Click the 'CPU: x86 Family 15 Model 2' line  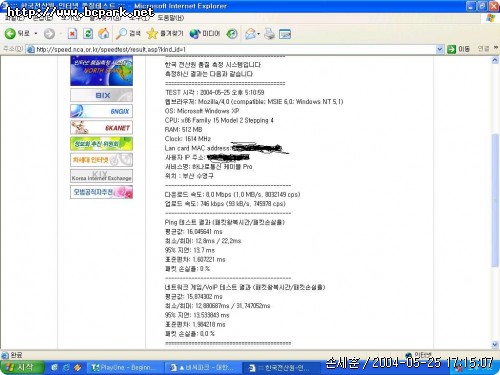219,120
